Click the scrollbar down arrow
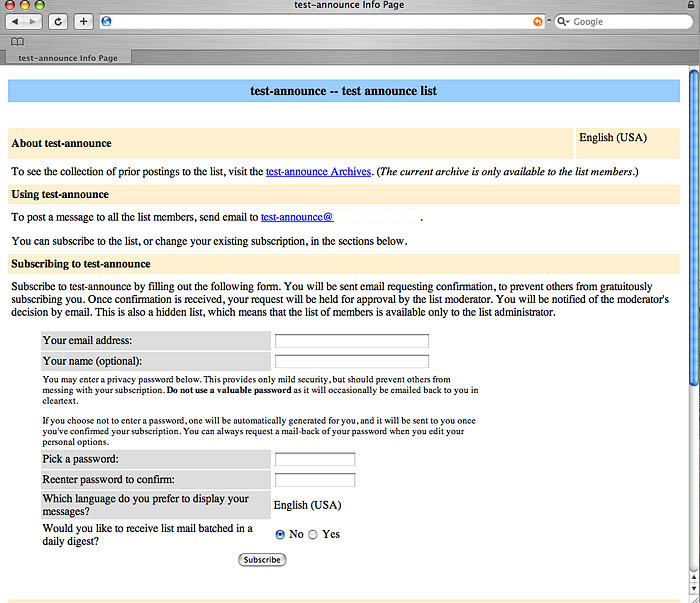This screenshot has height=603, width=700. [x=694, y=588]
